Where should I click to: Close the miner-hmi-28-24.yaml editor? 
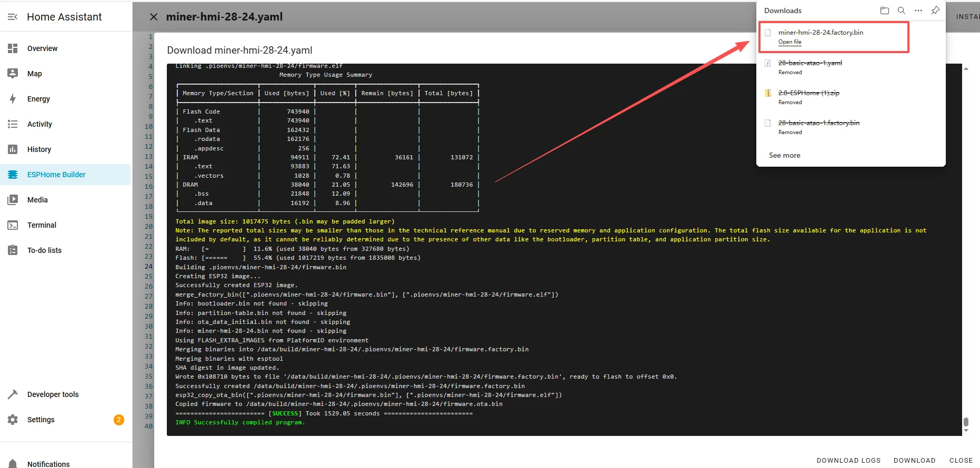click(x=154, y=17)
